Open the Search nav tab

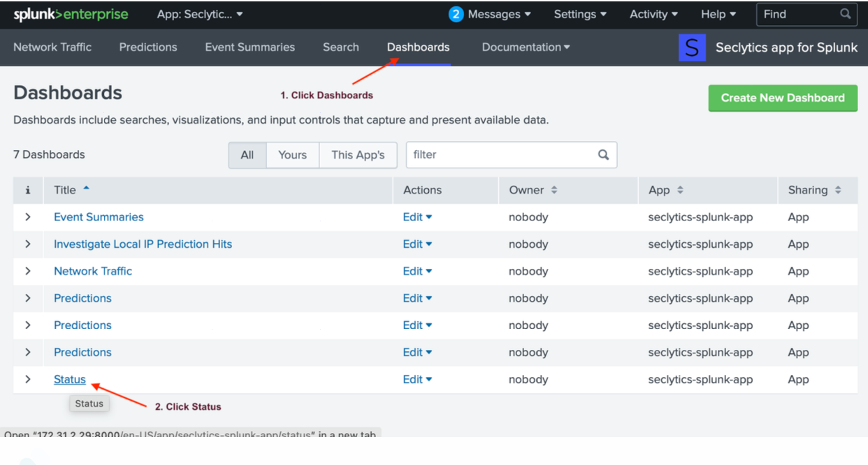[x=341, y=47]
